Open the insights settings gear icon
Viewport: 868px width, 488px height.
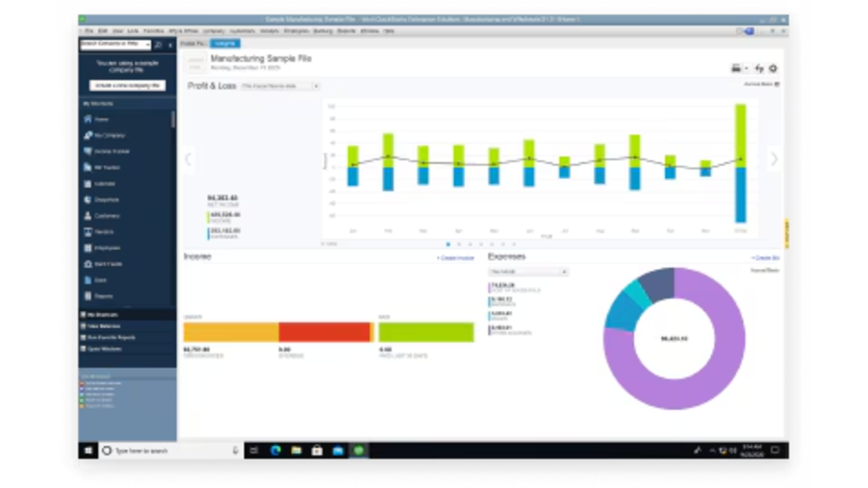click(x=773, y=69)
